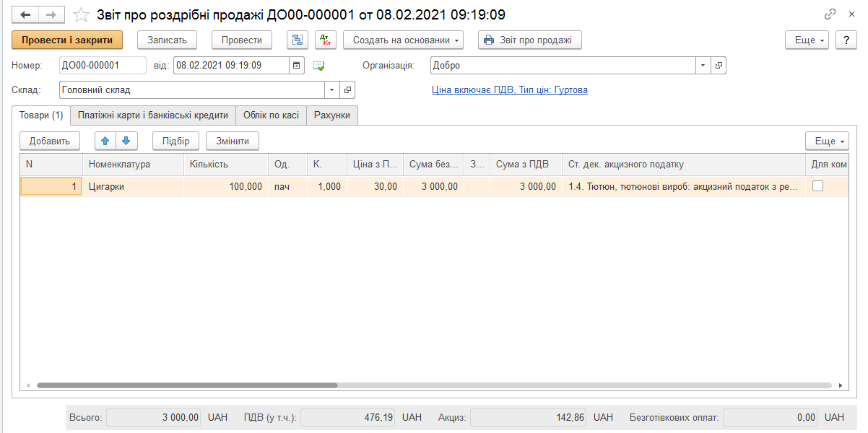The width and height of the screenshot is (868, 433).
Task: Click the Акциз total field 142,86
Action: coord(529,417)
